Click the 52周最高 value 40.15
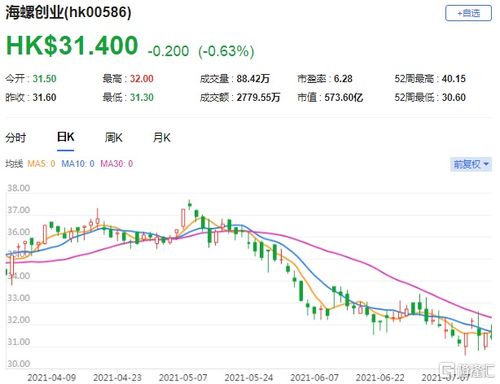 click(x=454, y=79)
